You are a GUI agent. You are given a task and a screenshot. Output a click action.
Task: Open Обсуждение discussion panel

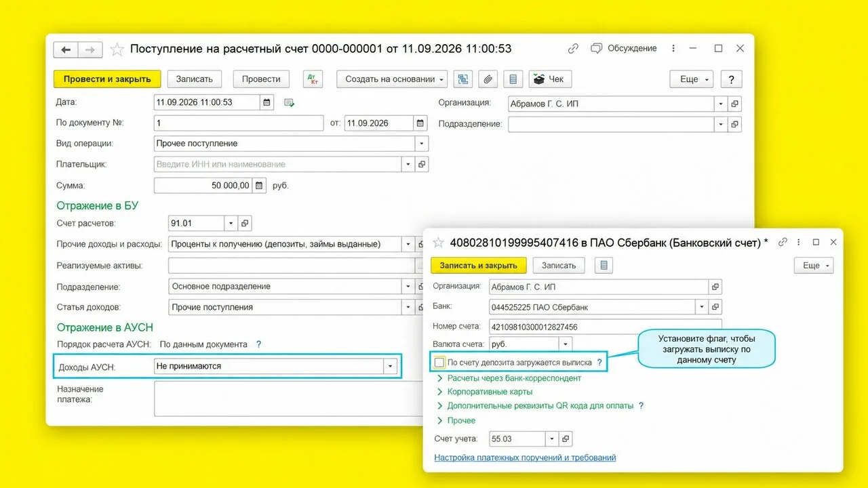(624, 49)
